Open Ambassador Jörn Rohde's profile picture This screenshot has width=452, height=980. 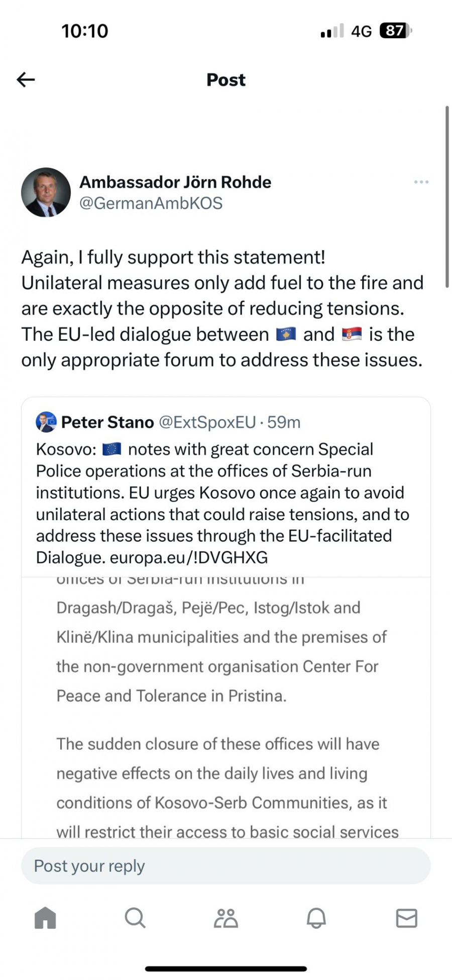pyautogui.click(x=46, y=192)
